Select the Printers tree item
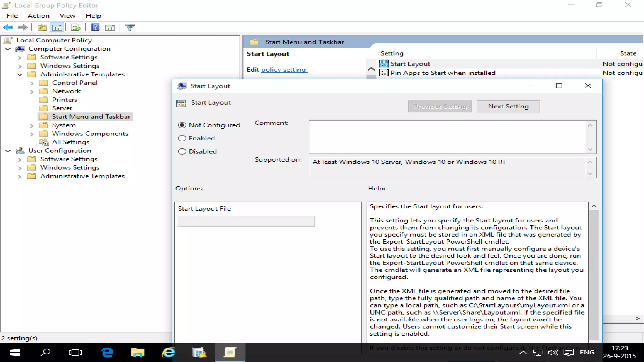 pyautogui.click(x=64, y=100)
